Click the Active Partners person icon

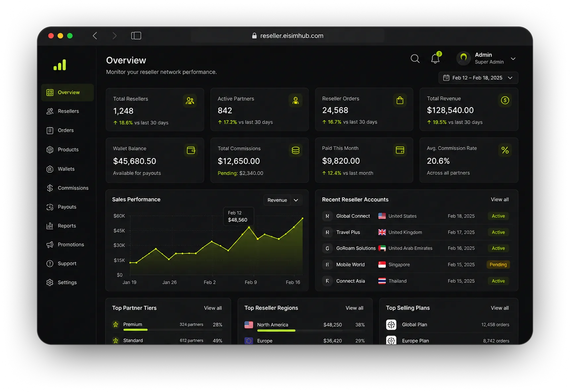point(295,100)
